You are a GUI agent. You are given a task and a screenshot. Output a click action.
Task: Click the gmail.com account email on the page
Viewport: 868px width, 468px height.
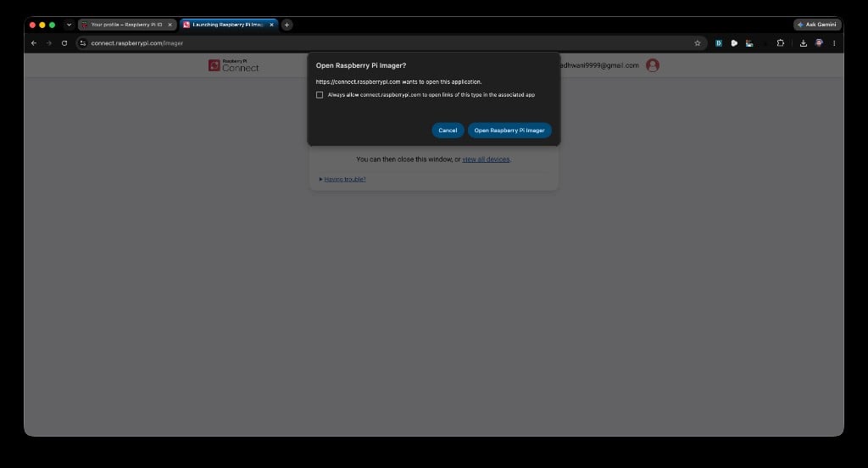pos(599,65)
